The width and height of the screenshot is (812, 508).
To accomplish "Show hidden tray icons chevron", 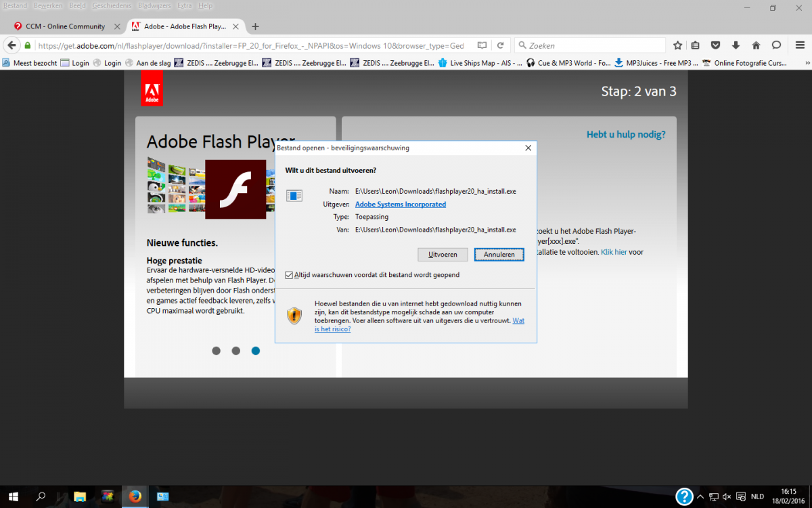I will click(x=700, y=496).
